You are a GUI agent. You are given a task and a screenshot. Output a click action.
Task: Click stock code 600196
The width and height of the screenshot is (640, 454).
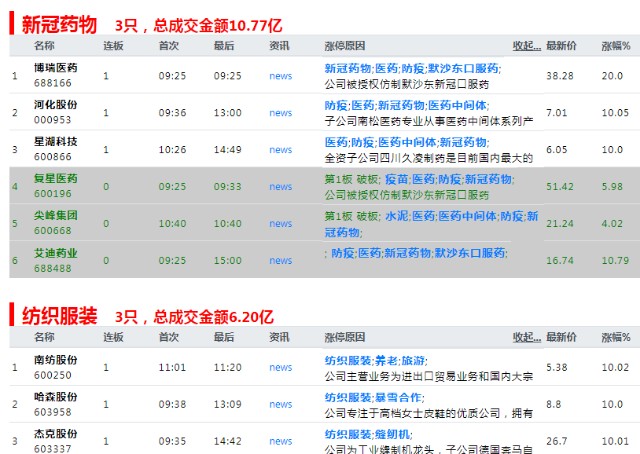(53, 194)
